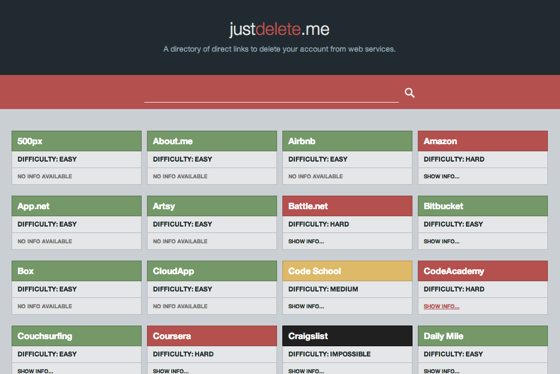Viewport: 560px width, 374px height.
Task: Click the site tagline text
Action: [279, 49]
